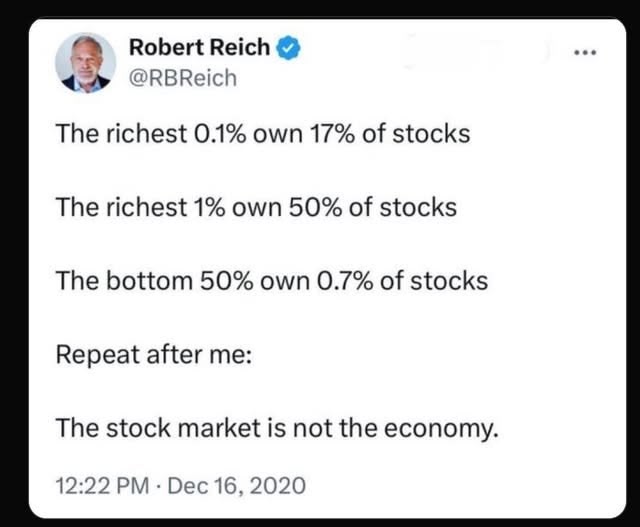This screenshot has height=527, width=640.
Task: Click the '17%' figure in first line
Action: coord(332,134)
